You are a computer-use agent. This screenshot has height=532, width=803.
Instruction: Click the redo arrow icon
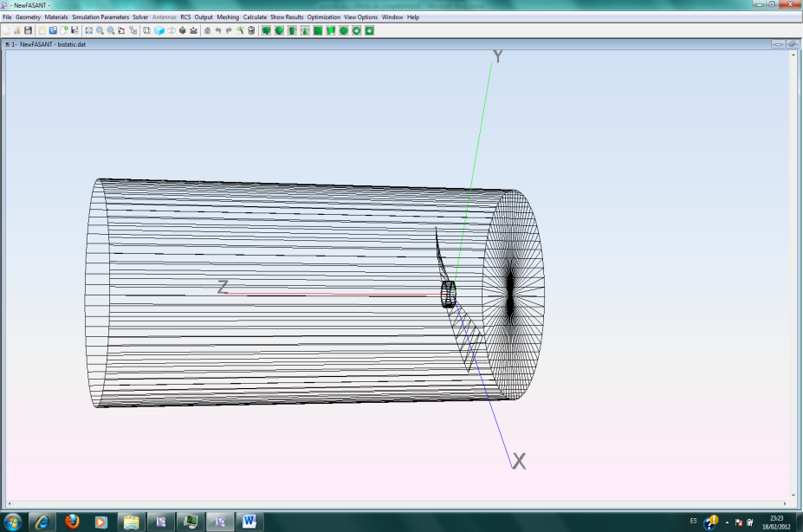pyautogui.click(x=229, y=30)
